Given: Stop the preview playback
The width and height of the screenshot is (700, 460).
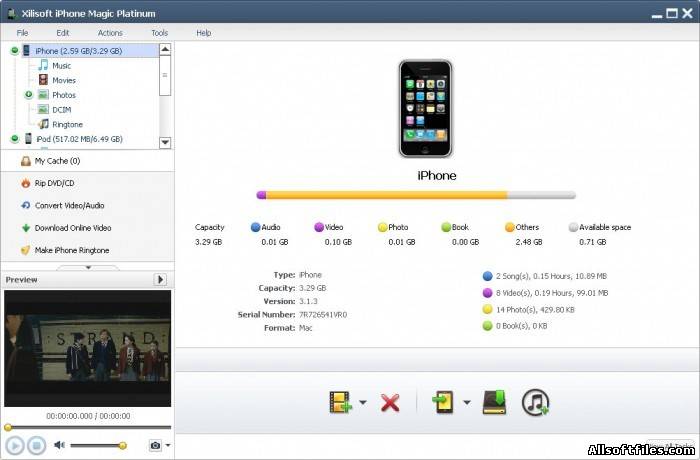Looking at the screenshot, I should [x=37, y=445].
